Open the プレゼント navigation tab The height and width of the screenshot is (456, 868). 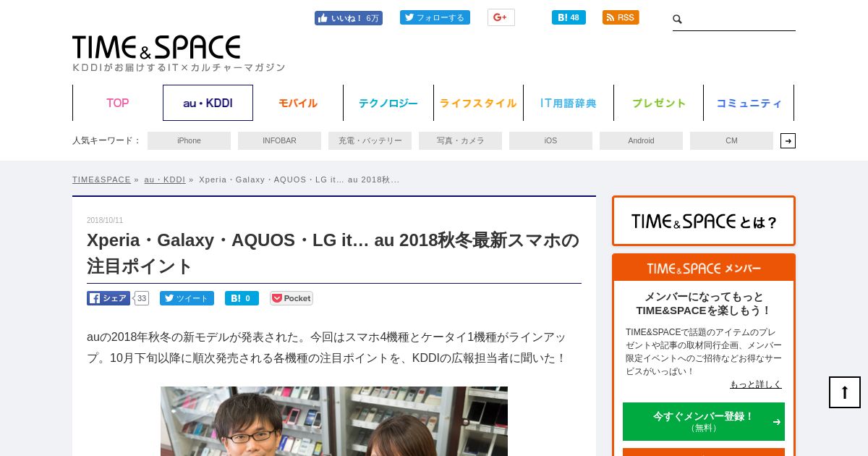point(659,103)
